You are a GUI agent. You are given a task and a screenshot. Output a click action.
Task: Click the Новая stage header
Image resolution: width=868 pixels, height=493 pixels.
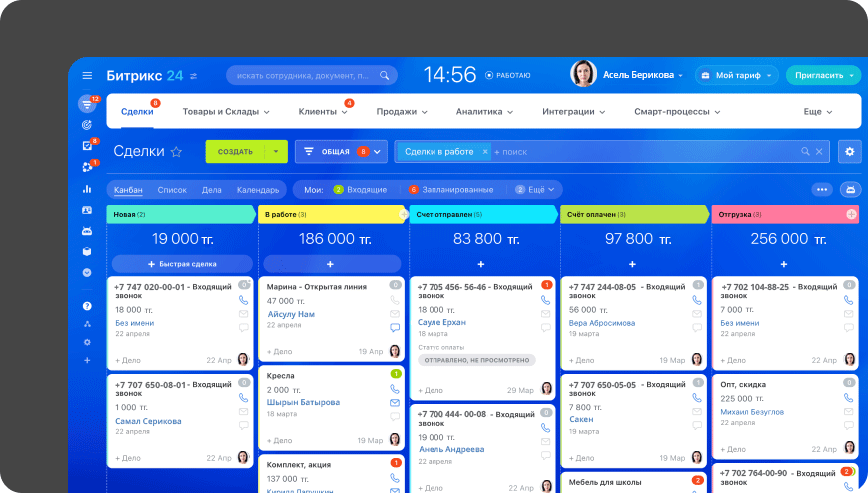180,215
